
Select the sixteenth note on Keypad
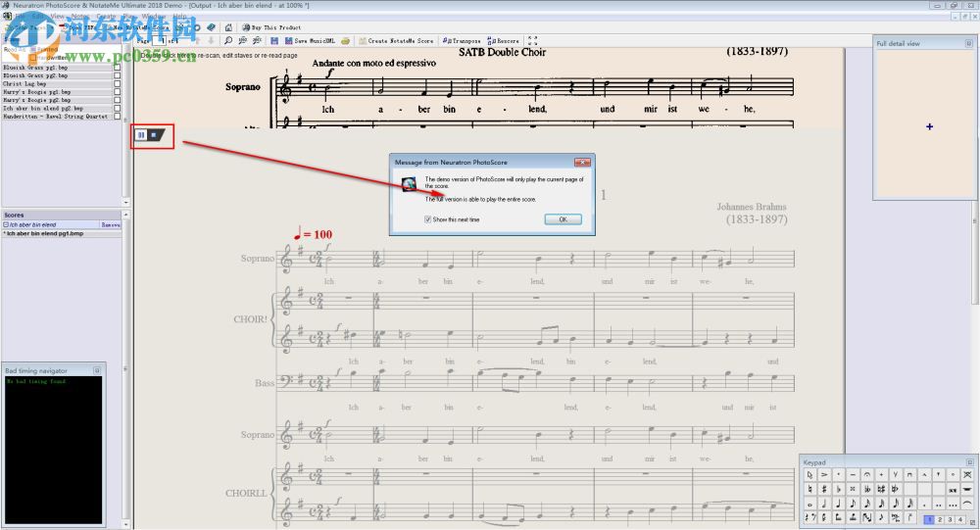tap(867, 504)
